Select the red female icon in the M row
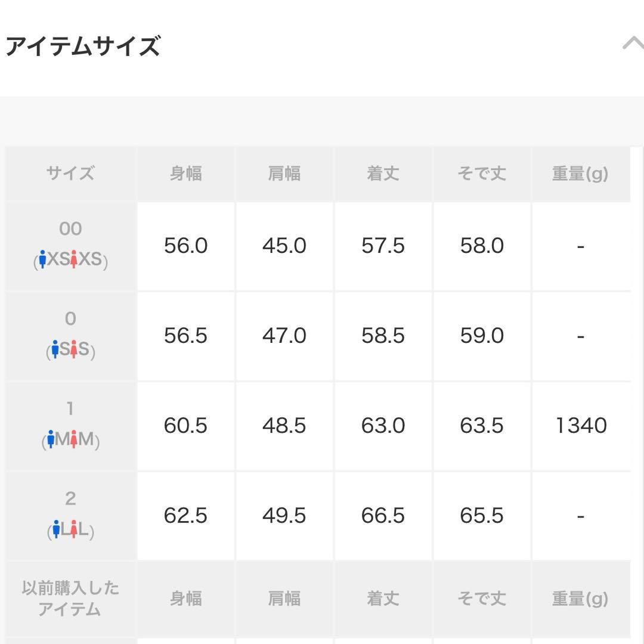 point(74,440)
